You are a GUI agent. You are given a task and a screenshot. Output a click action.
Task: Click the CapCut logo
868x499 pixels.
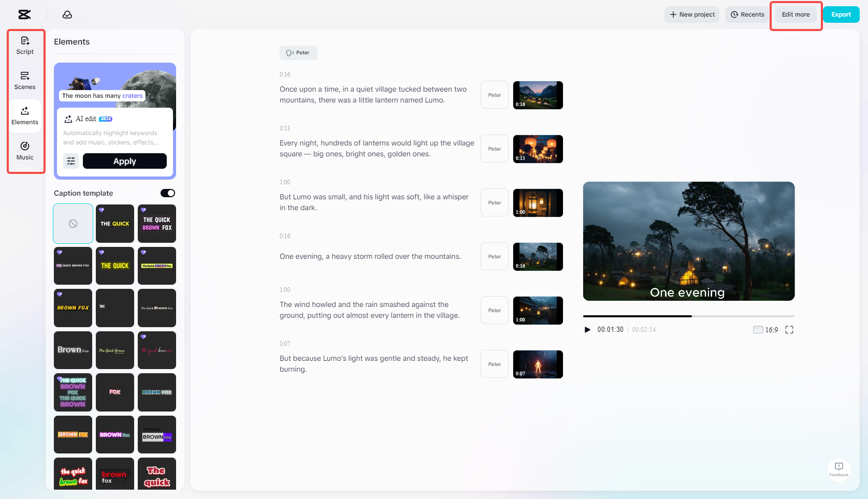(23, 14)
